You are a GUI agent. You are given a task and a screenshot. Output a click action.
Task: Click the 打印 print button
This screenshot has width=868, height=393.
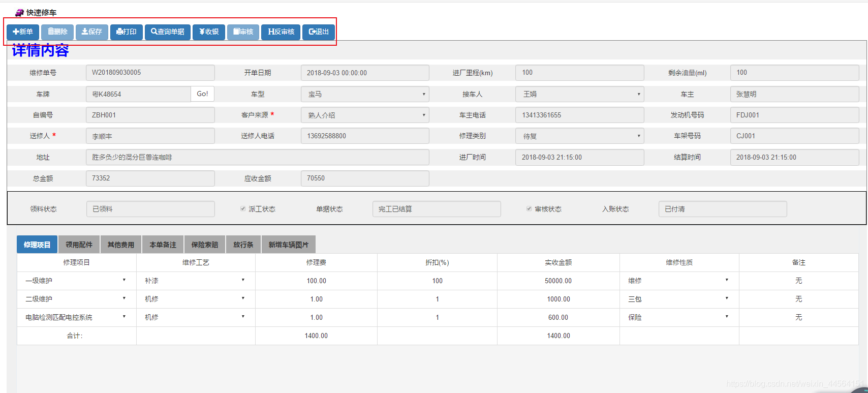(127, 32)
